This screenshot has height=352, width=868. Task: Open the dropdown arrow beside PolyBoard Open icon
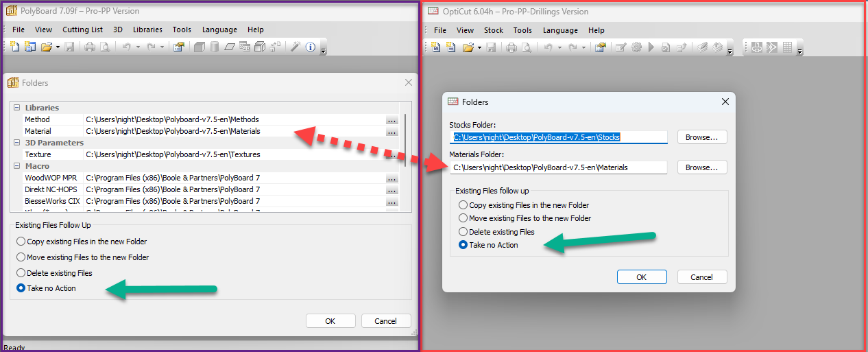coord(58,47)
